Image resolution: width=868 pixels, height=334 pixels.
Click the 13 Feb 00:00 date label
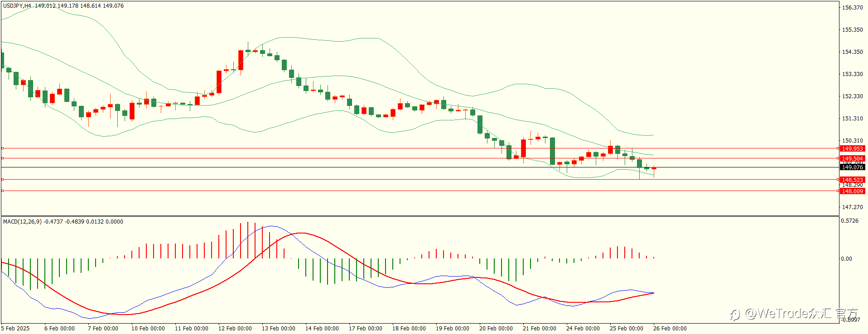click(x=279, y=329)
